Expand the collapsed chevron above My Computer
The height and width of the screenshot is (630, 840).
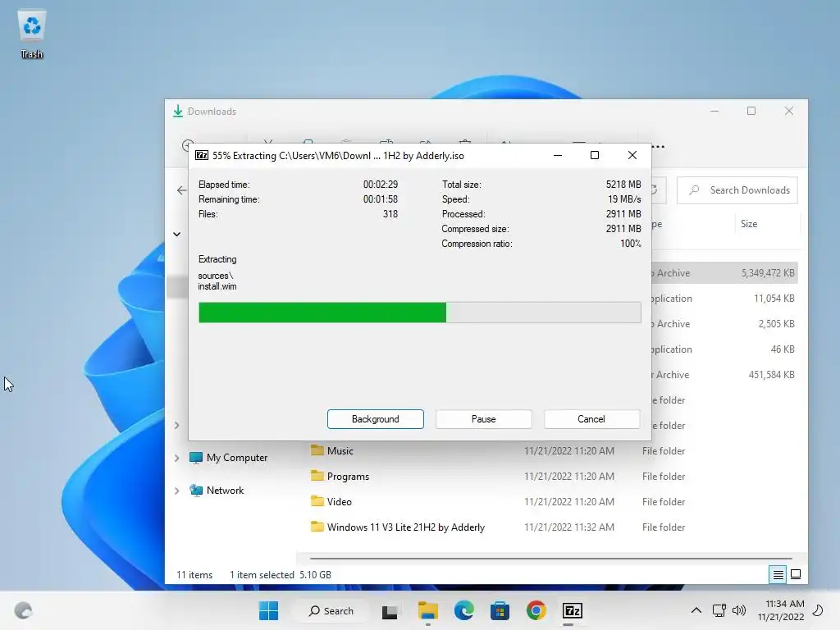click(x=177, y=426)
